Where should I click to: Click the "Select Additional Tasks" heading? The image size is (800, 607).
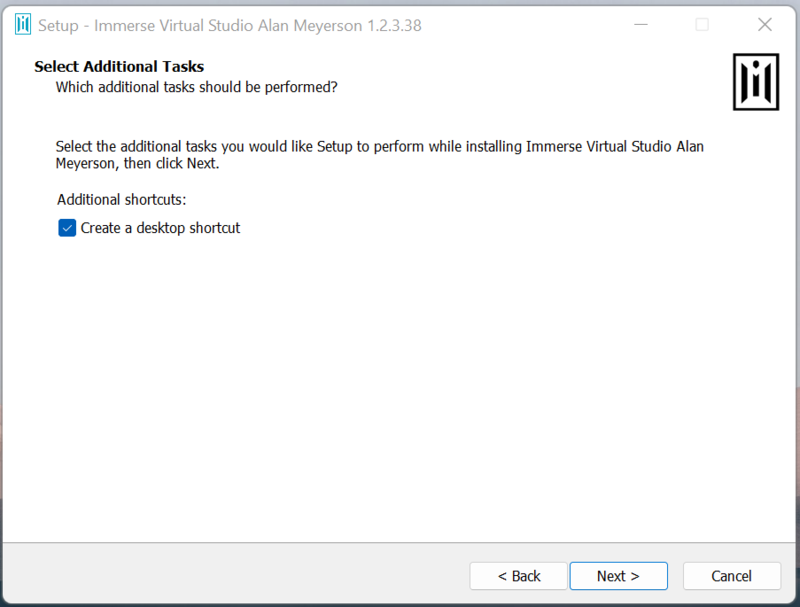click(x=119, y=67)
